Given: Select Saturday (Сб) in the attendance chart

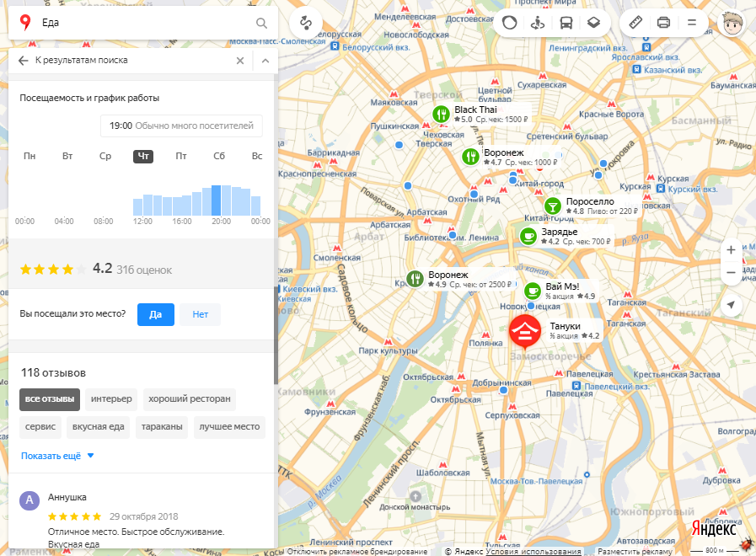Looking at the screenshot, I should (219, 156).
